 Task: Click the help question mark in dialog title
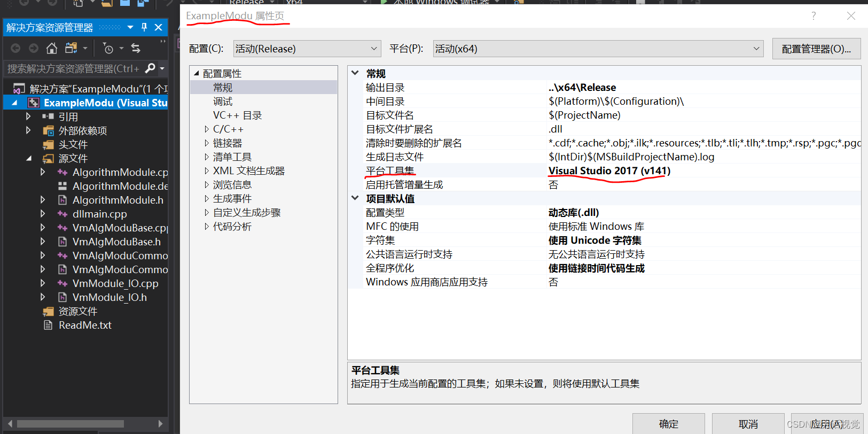(x=814, y=16)
